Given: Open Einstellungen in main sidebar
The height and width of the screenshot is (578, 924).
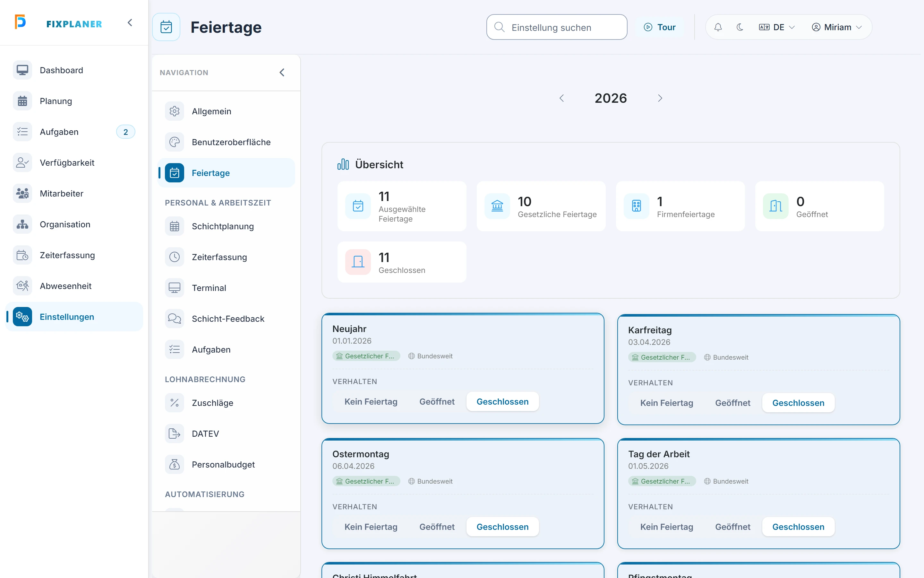Looking at the screenshot, I should (74, 317).
